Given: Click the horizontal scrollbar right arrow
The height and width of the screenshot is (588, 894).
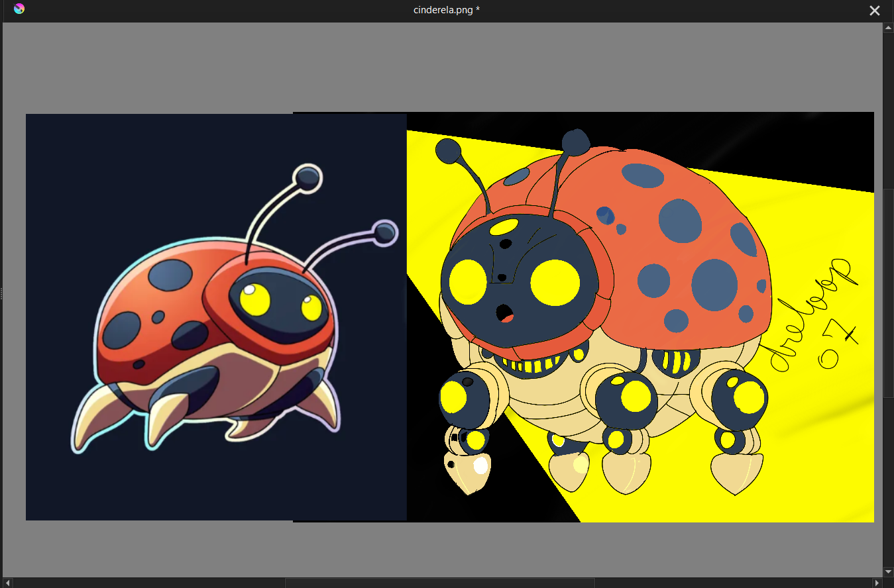Looking at the screenshot, I should click(877, 583).
